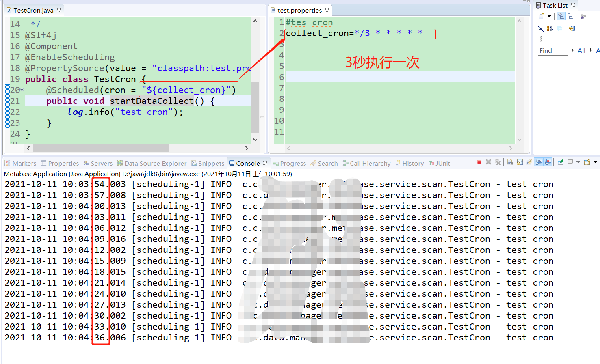Click Focus on Workweek icon
Viewport: 600px width, 364px height.
tap(583, 16)
